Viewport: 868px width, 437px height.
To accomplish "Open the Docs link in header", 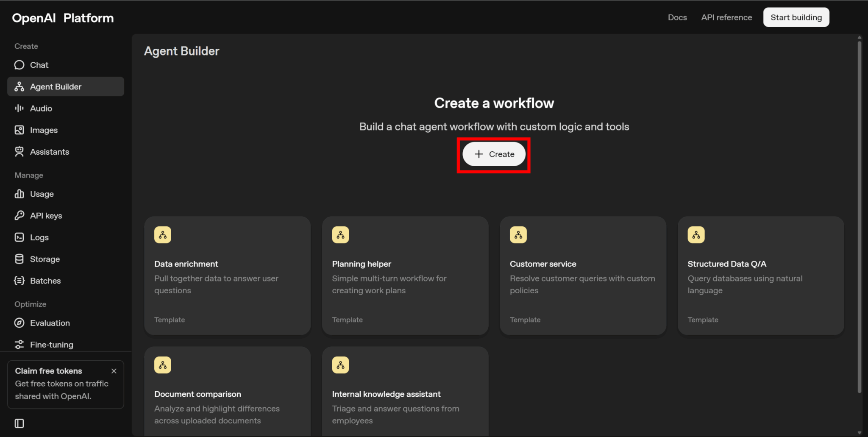I will 677,17.
